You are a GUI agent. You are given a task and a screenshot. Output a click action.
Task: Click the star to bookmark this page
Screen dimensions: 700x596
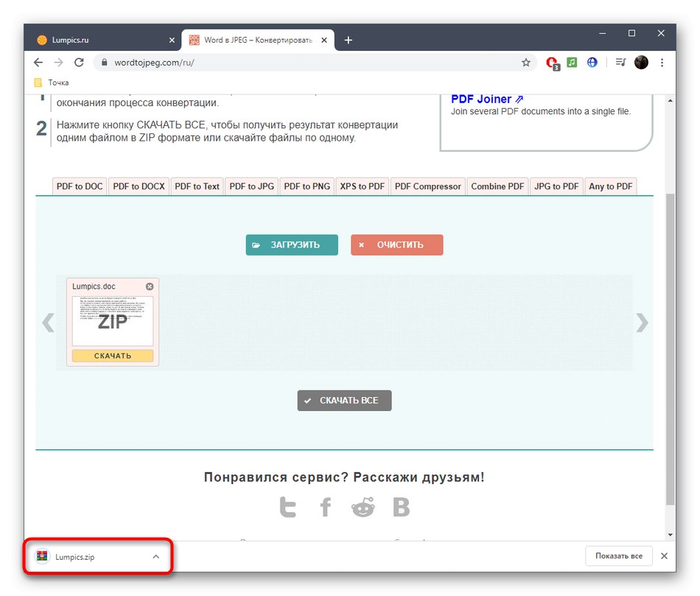coord(526,63)
